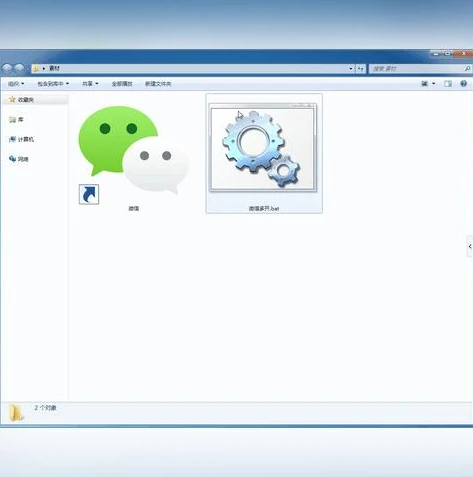Click the 2 个对象 status text

(x=45, y=408)
